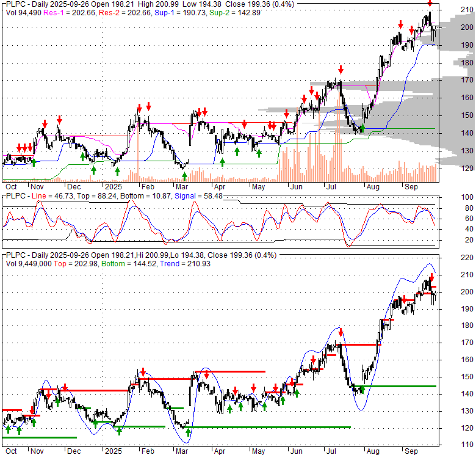The height and width of the screenshot is (455, 476).
Task: Click the 40 oscillator axis value
Action: (469, 229)
